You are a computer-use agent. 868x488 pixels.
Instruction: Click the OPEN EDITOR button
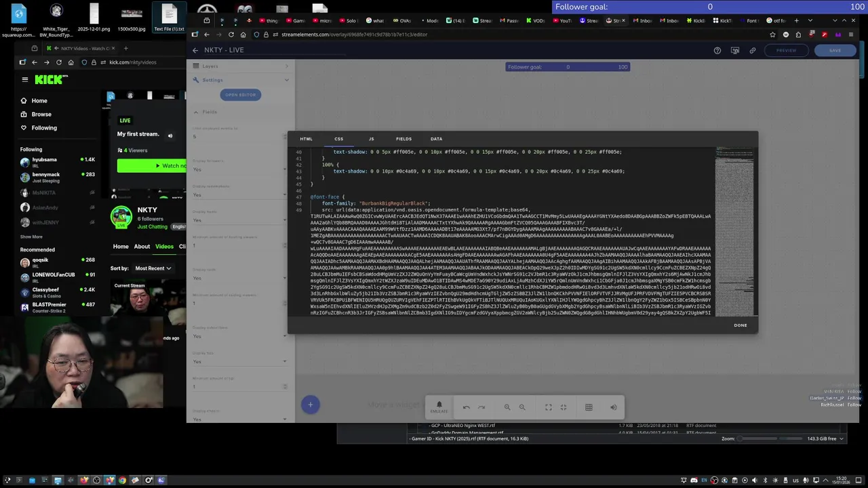[241, 95]
